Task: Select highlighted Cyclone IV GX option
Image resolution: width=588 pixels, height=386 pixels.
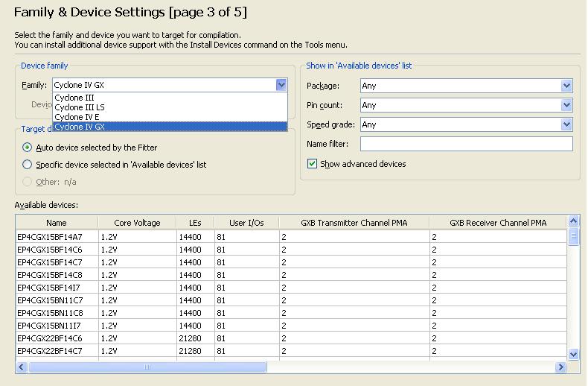Action: click(x=80, y=127)
